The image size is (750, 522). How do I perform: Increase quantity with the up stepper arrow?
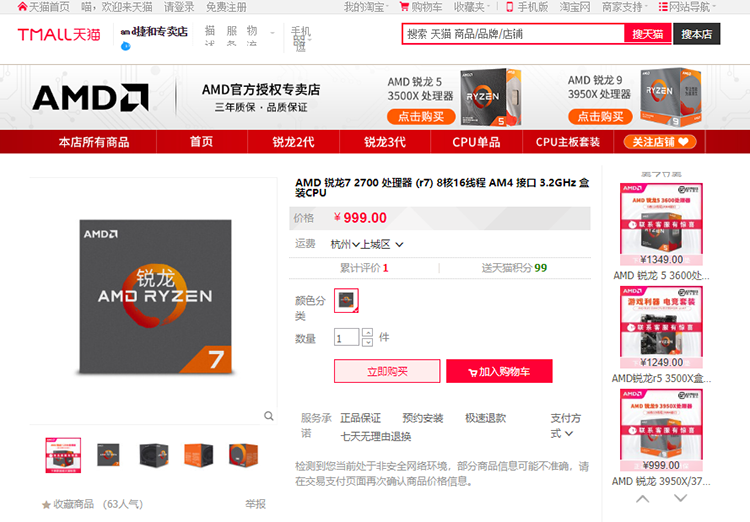(x=367, y=332)
